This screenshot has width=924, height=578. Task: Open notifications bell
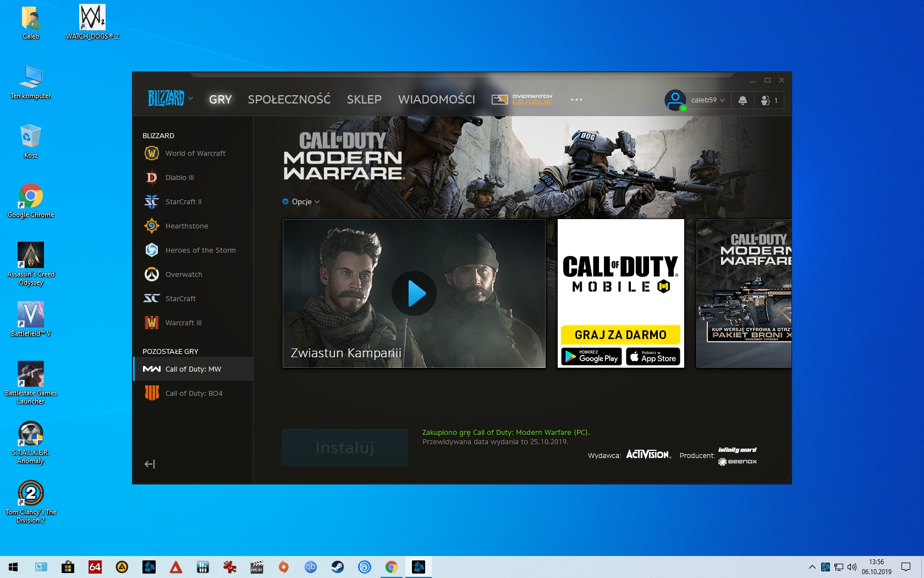point(743,100)
